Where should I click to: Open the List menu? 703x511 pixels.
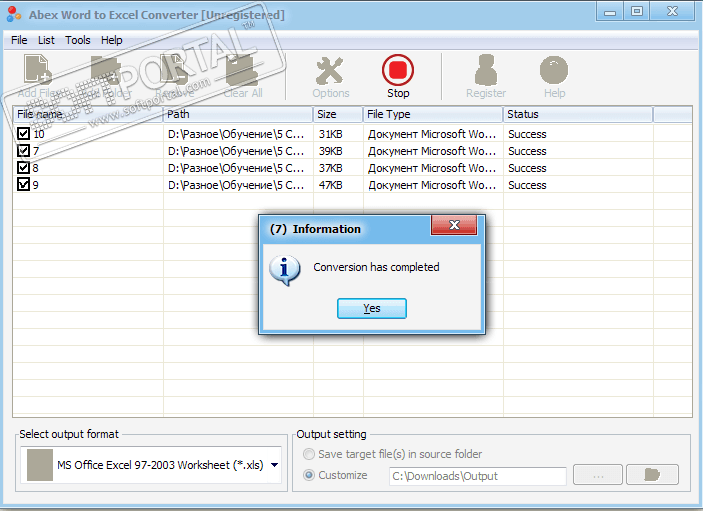(x=46, y=40)
